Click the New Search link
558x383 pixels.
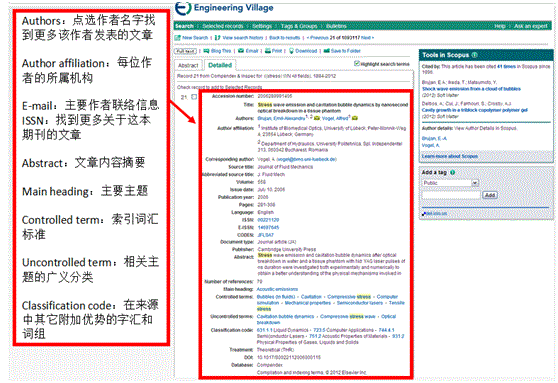pos(195,38)
